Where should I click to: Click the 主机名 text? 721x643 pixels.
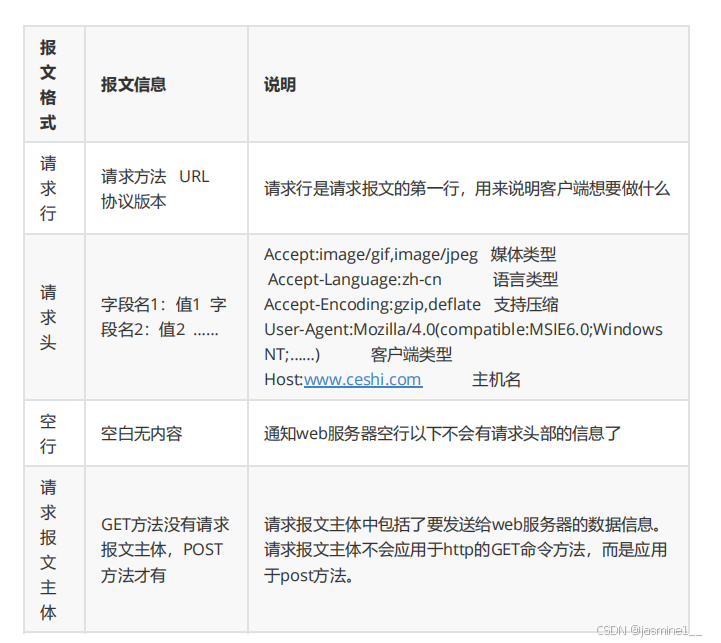coord(496,379)
